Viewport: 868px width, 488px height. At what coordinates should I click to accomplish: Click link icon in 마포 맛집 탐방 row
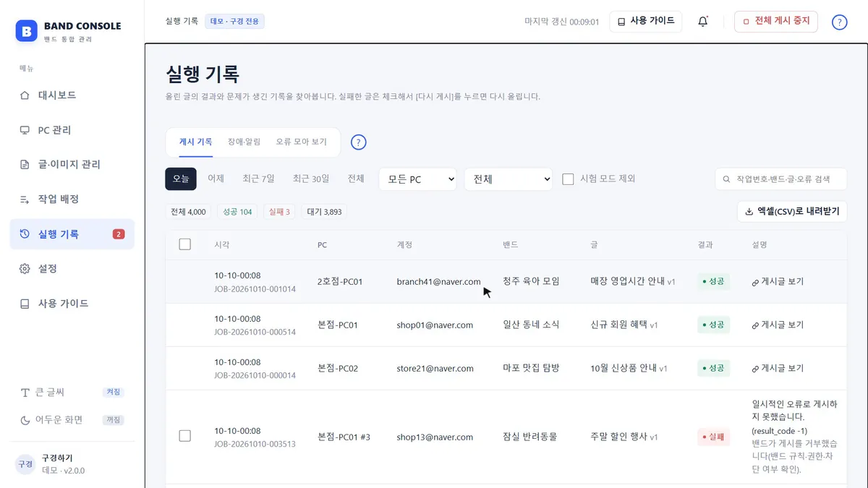pyautogui.click(x=755, y=369)
